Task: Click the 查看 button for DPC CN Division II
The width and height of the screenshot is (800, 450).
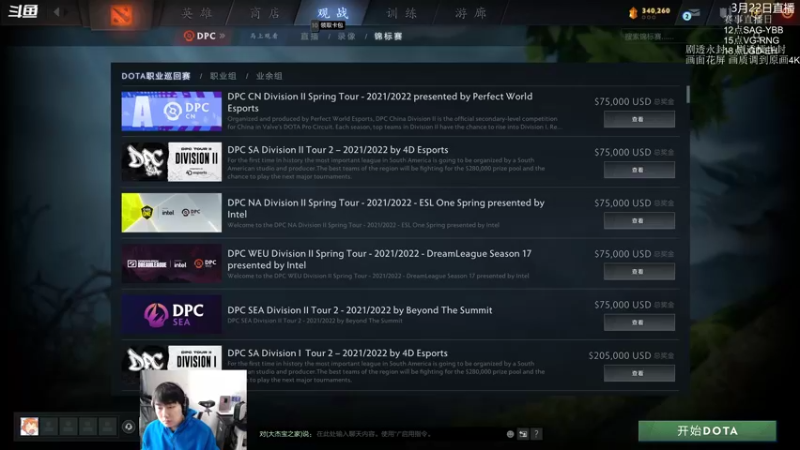Action: coord(639,119)
